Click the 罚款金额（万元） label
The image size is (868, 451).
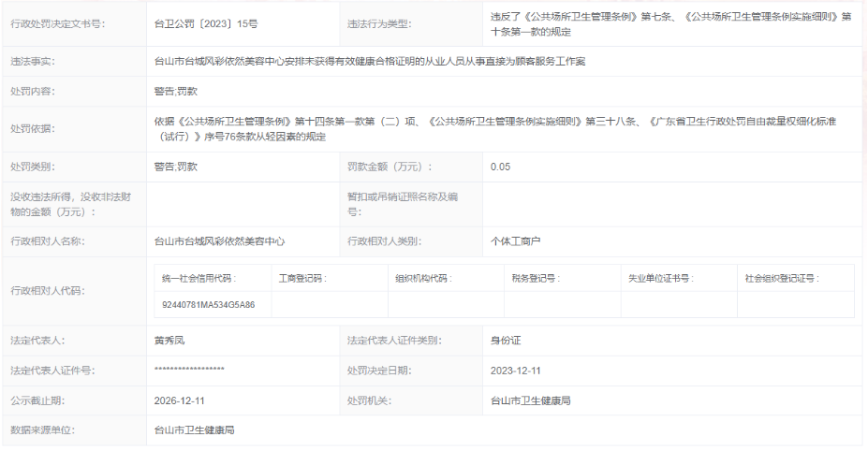pos(390,167)
